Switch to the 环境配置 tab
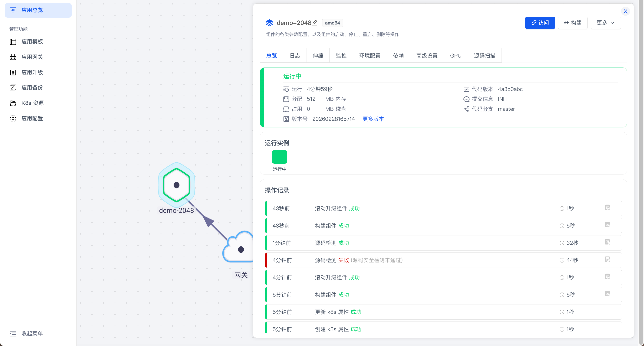The height and width of the screenshot is (346, 644). 369,56
